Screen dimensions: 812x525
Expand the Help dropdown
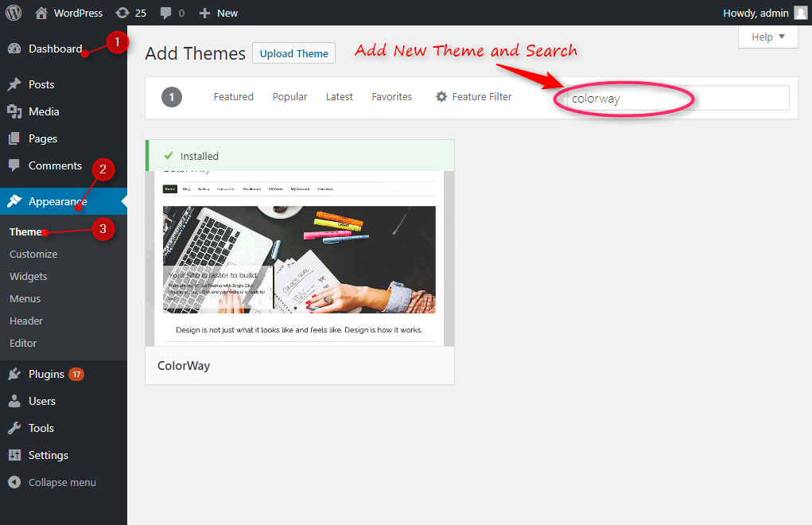(768, 37)
